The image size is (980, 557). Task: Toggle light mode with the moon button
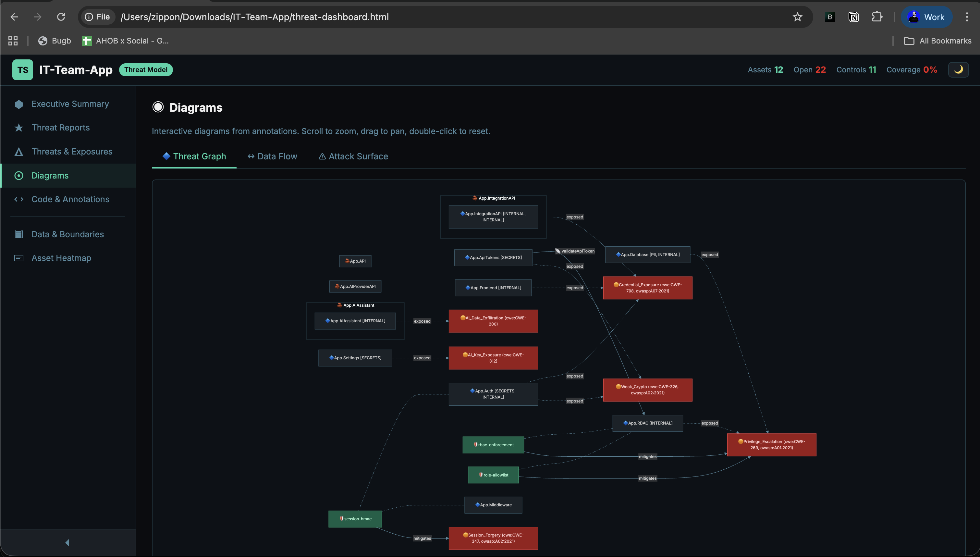[x=958, y=69]
